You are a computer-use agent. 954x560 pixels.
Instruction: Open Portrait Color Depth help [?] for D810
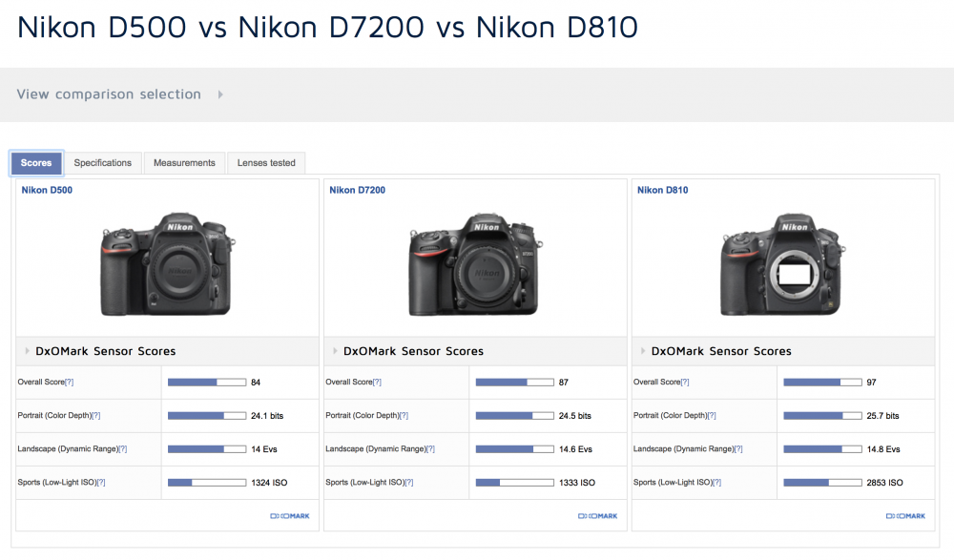pyautogui.click(x=712, y=416)
